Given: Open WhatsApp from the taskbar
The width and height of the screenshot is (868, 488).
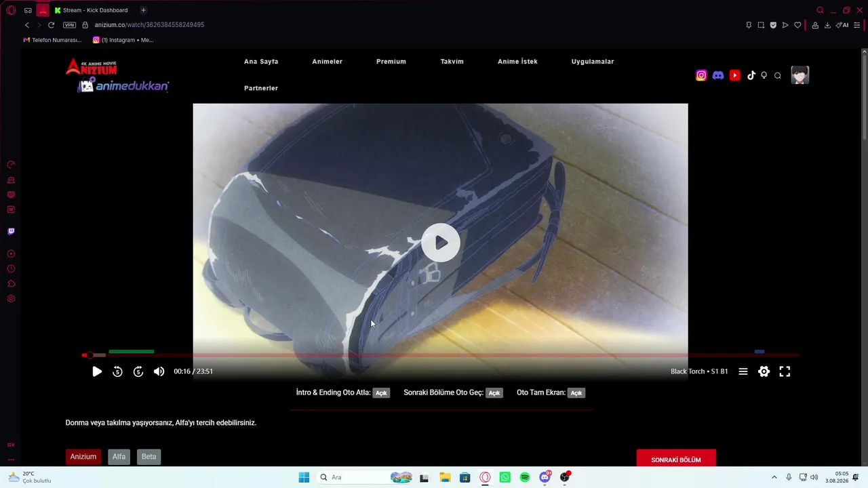Looking at the screenshot, I should click(505, 477).
